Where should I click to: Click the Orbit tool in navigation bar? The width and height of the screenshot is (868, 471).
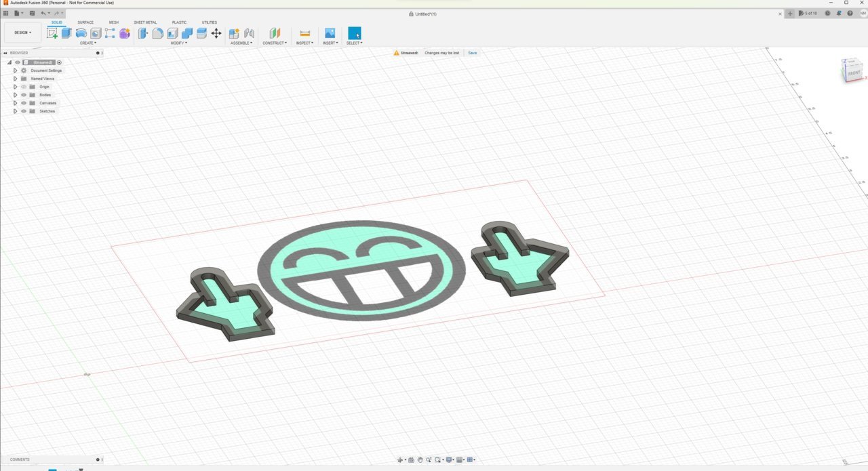click(401, 459)
